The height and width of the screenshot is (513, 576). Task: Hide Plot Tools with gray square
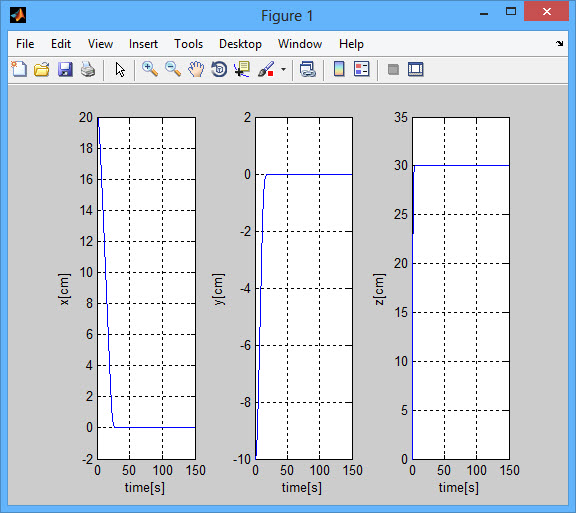click(393, 69)
